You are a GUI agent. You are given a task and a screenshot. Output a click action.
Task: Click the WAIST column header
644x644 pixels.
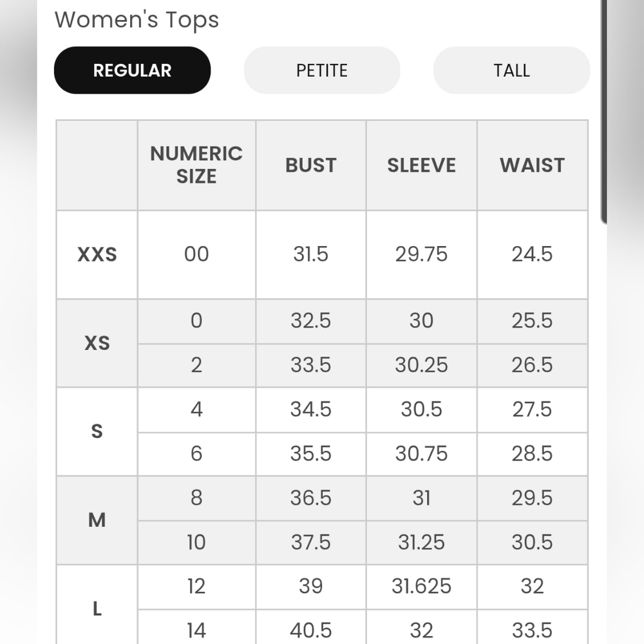coord(533,165)
